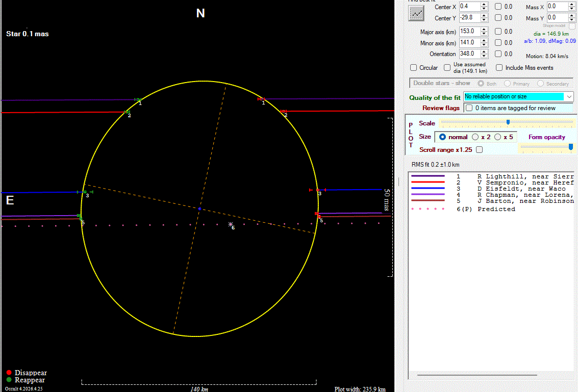This screenshot has height=392, width=578.
Task: Decrease the Orientation value with its down arrow
Action: (x=484, y=56)
